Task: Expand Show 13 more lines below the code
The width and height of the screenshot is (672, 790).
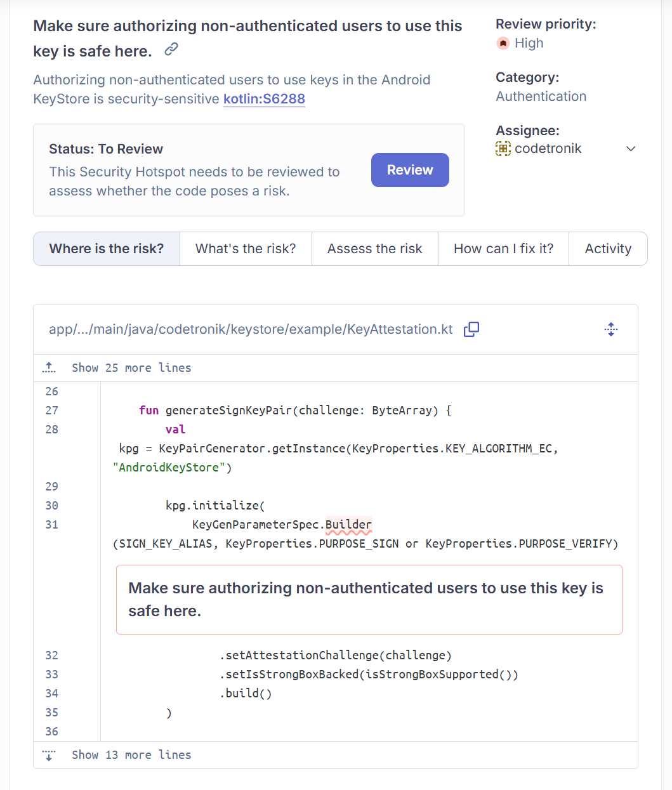Action: pyautogui.click(x=131, y=754)
